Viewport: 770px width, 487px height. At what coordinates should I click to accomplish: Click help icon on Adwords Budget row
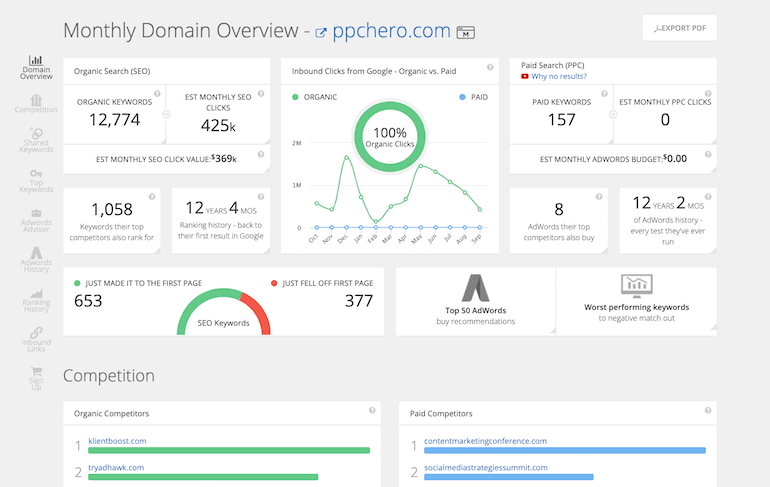point(708,154)
